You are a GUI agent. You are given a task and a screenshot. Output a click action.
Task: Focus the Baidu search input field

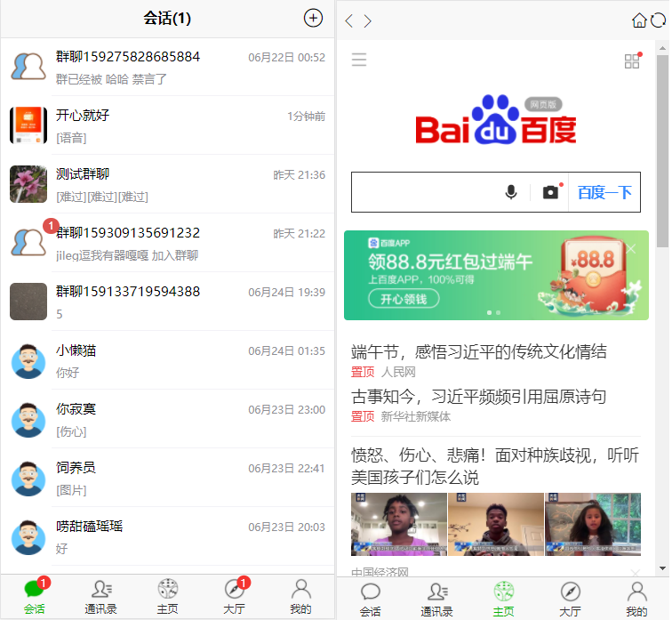pos(427,192)
